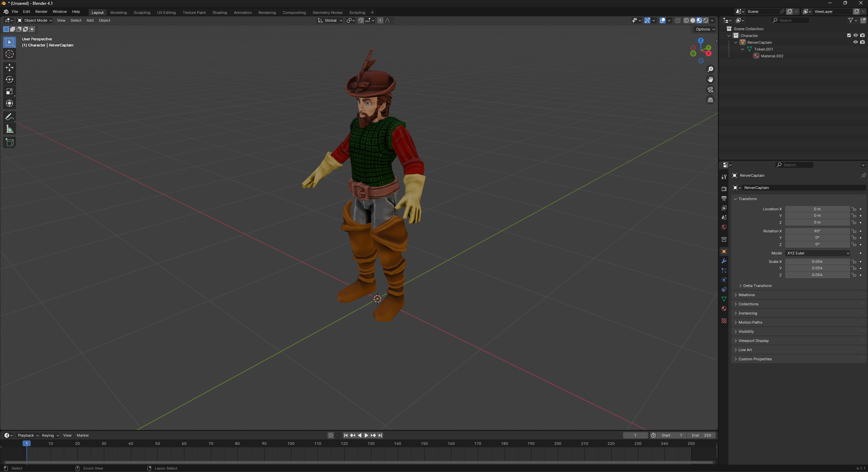868x472 pixels.
Task: Open the viewport Options dropdown
Action: [x=705, y=29]
